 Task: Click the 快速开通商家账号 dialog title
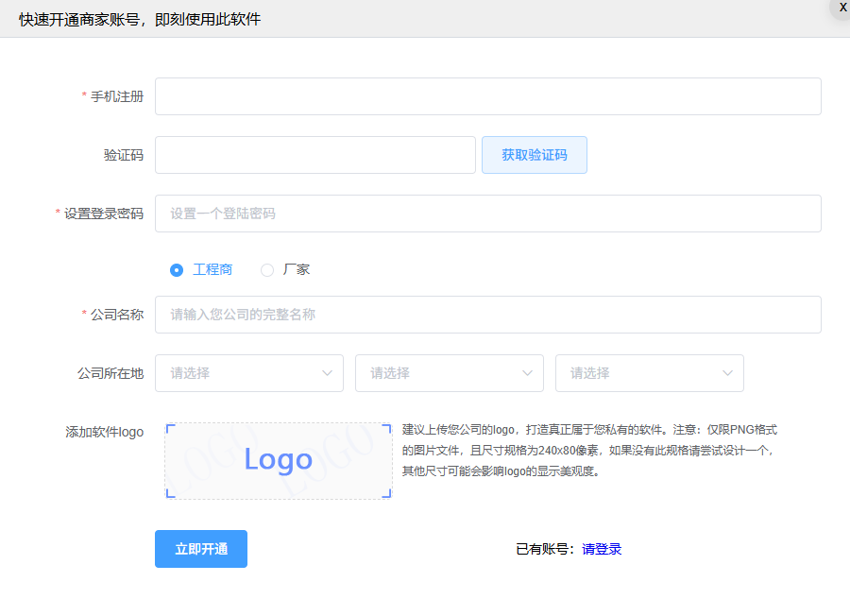point(140,20)
